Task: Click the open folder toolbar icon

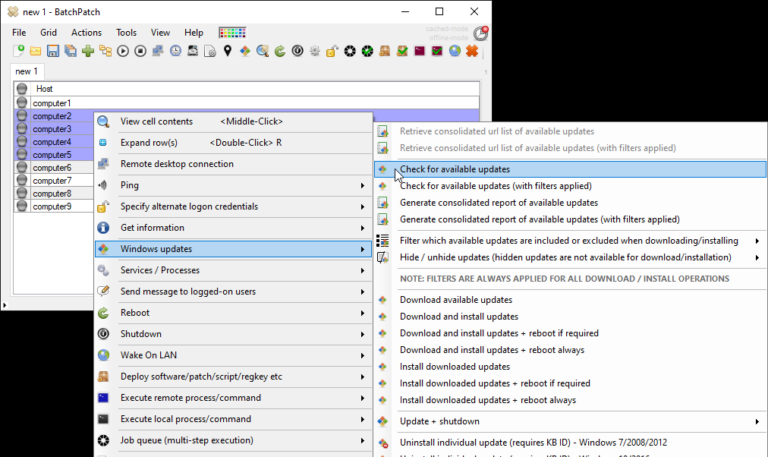Action: pos(36,51)
